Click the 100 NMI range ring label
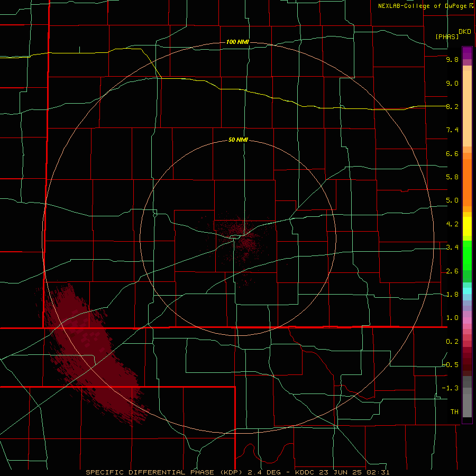This screenshot has height=476, width=476. pyautogui.click(x=237, y=42)
